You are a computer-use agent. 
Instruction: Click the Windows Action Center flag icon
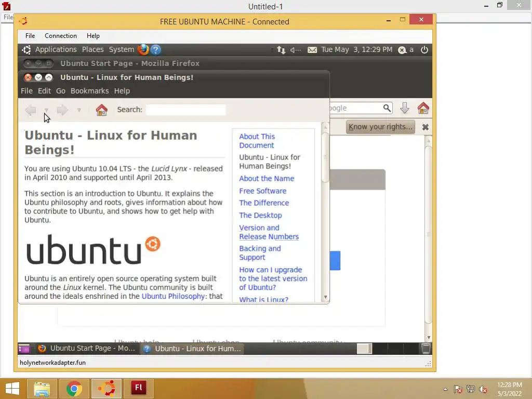point(458,389)
